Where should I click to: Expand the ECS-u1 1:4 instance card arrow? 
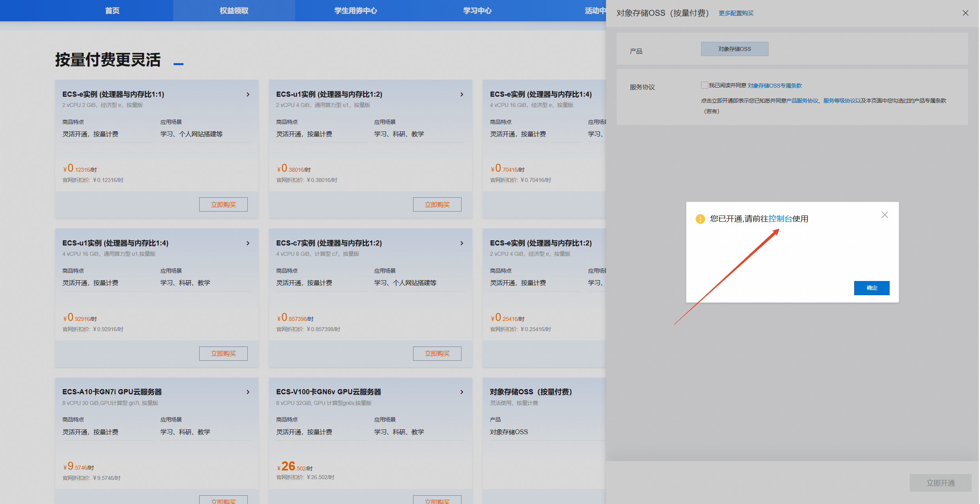pos(248,243)
